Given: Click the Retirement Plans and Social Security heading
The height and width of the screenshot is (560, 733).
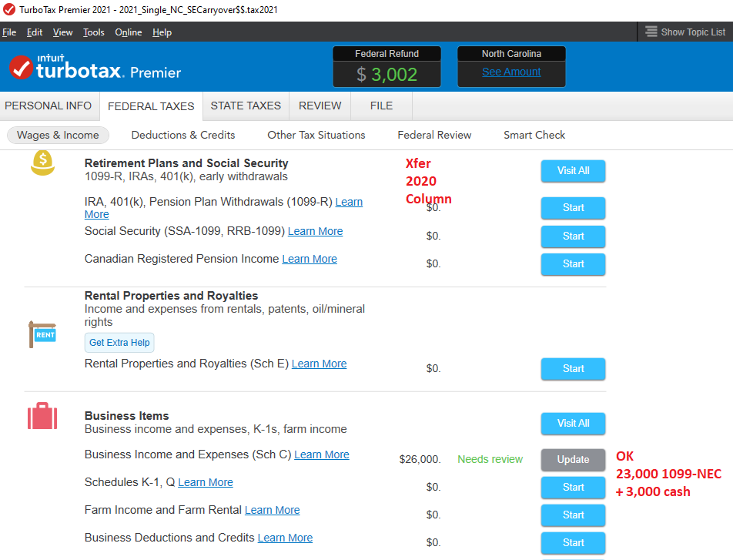Looking at the screenshot, I should [186, 163].
